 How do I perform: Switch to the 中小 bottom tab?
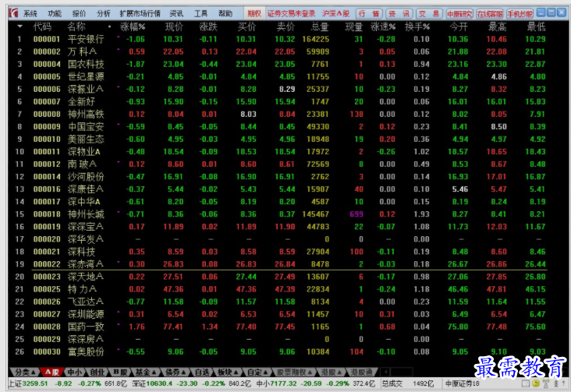75,372
